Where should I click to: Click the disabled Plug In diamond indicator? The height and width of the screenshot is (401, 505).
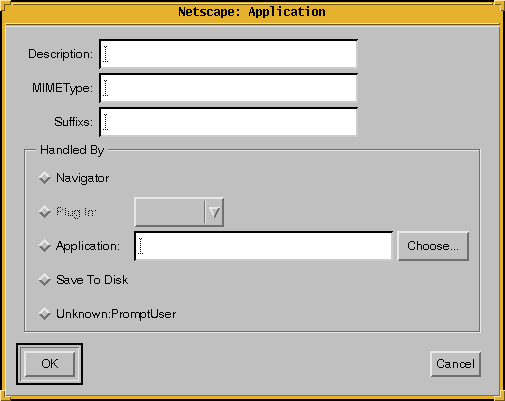pyautogui.click(x=44, y=212)
